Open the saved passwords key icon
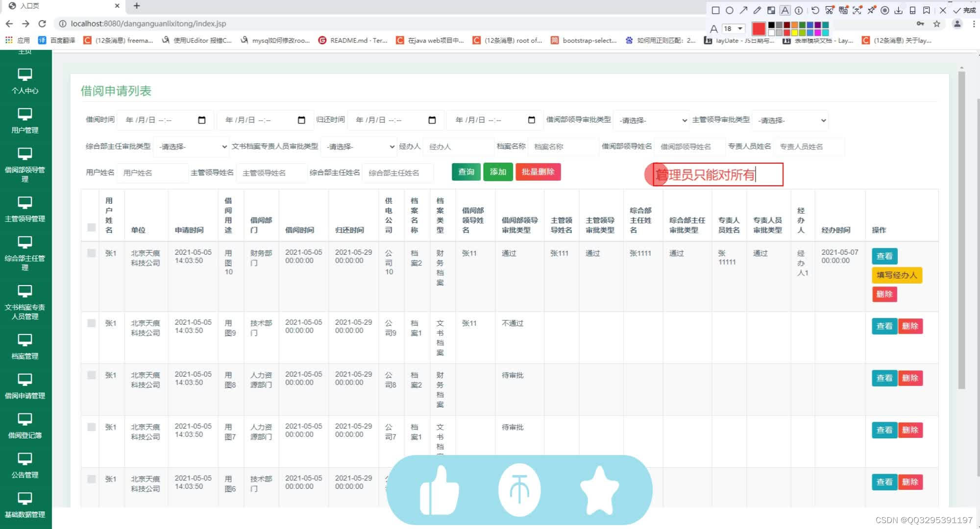 [920, 24]
